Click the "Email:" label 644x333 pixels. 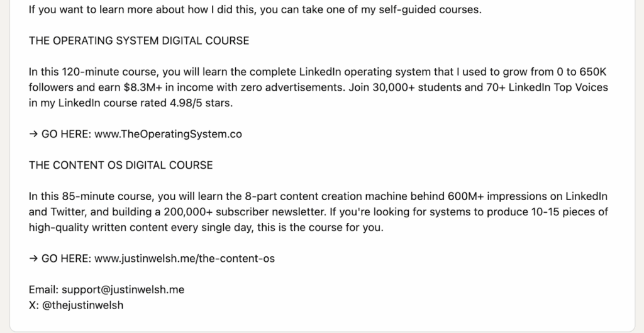click(x=43, y=290)
